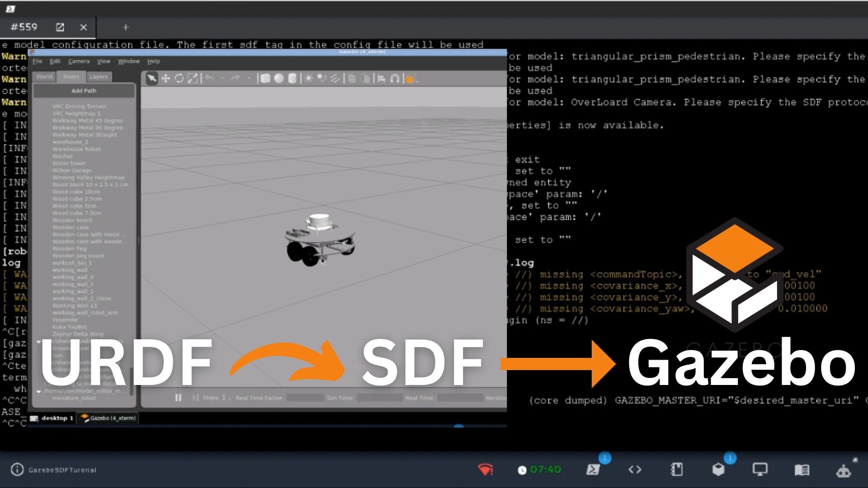Insert a cylinder shape from the toolbar
The height and width of the screenshot is (488, 868).
[x=292, y=79]
